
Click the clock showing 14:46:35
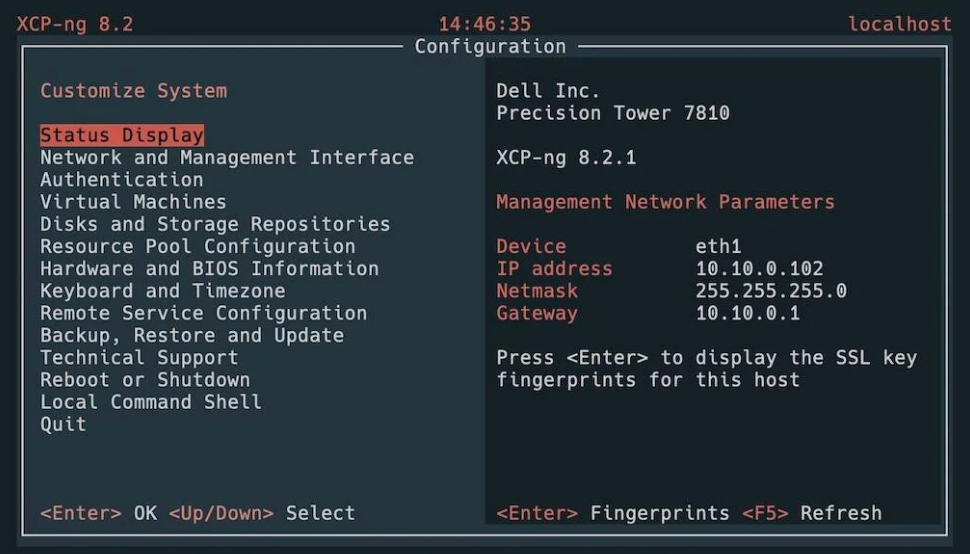(485, 24)
